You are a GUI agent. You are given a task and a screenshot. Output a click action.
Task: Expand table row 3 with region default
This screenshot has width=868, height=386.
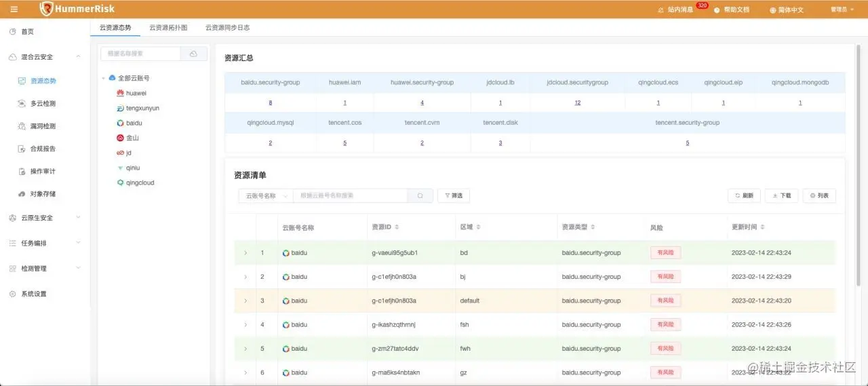tap(245, 301)
